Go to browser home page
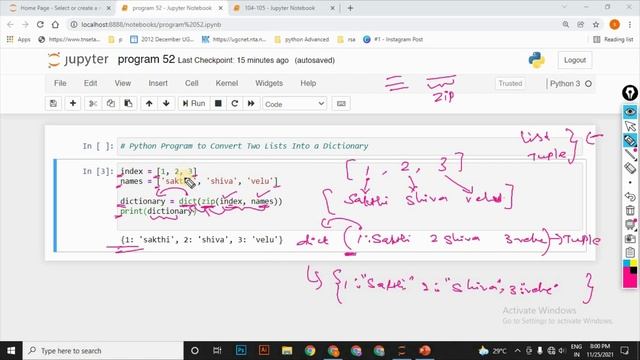 click(x=55, y=24)
